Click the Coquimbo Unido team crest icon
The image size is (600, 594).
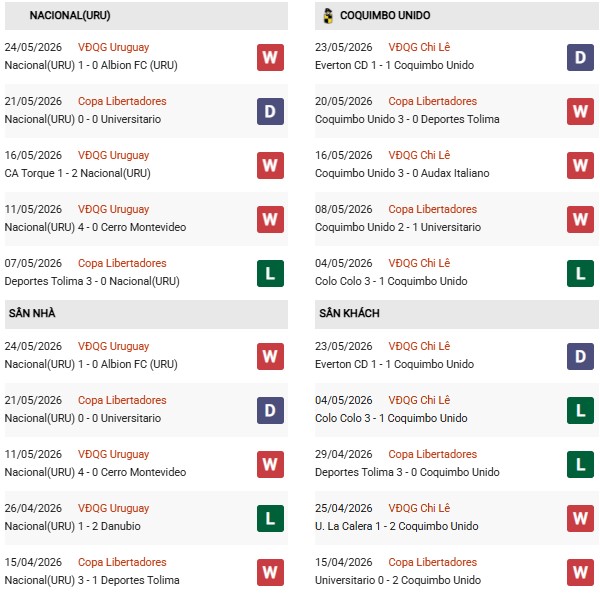tap(328, 16)
